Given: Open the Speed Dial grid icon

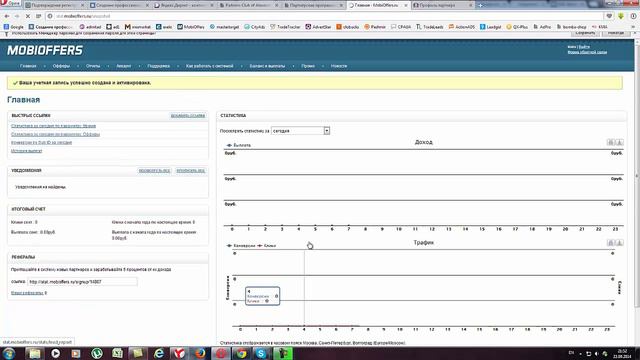Looking at the screenshot, I should 38,16.
